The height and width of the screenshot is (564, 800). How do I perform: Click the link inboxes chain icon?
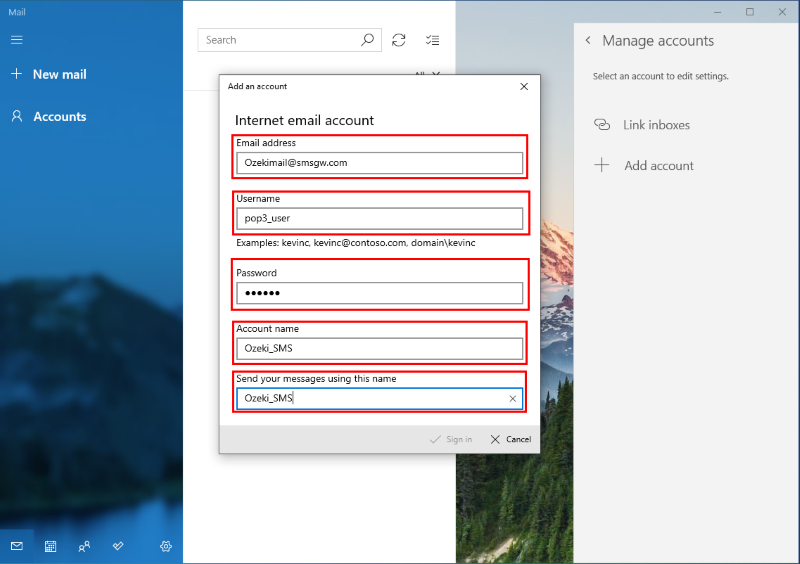tap(602, 125)
